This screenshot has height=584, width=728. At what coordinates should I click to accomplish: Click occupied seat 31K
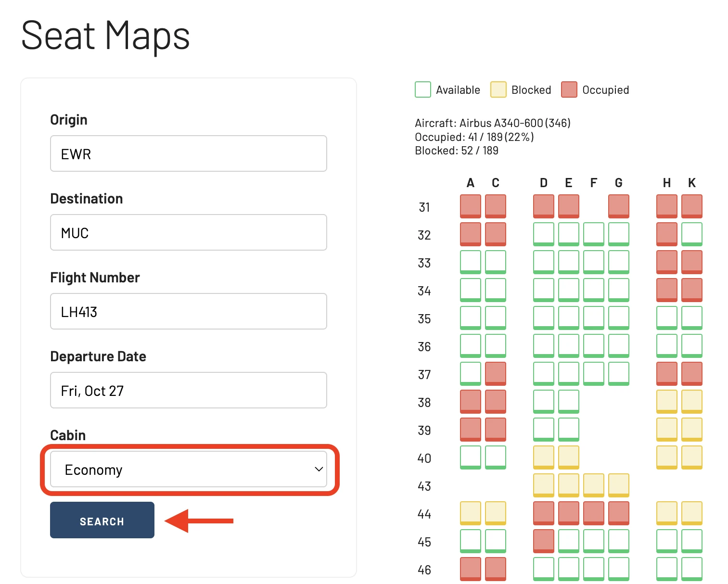[692, 206]
